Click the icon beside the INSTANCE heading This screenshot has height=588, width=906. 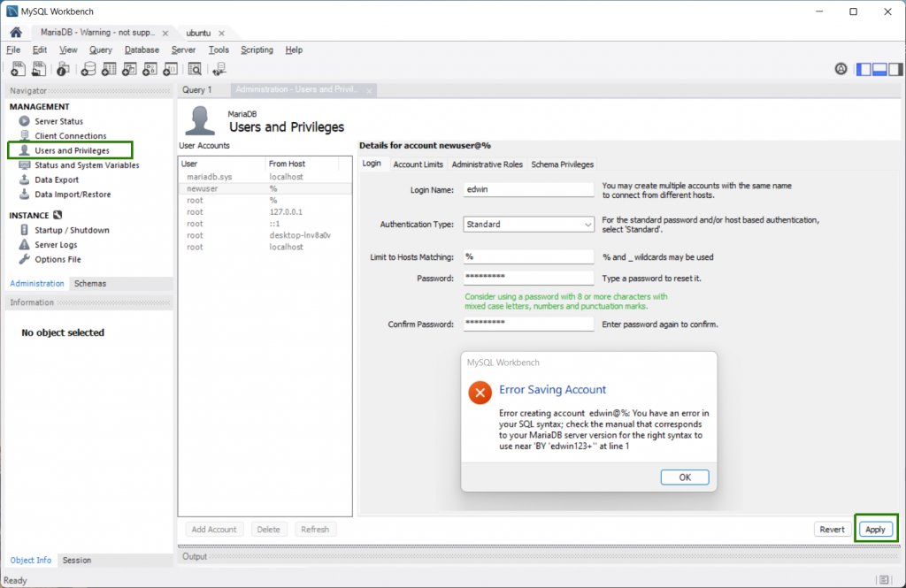tap(58, 215)
